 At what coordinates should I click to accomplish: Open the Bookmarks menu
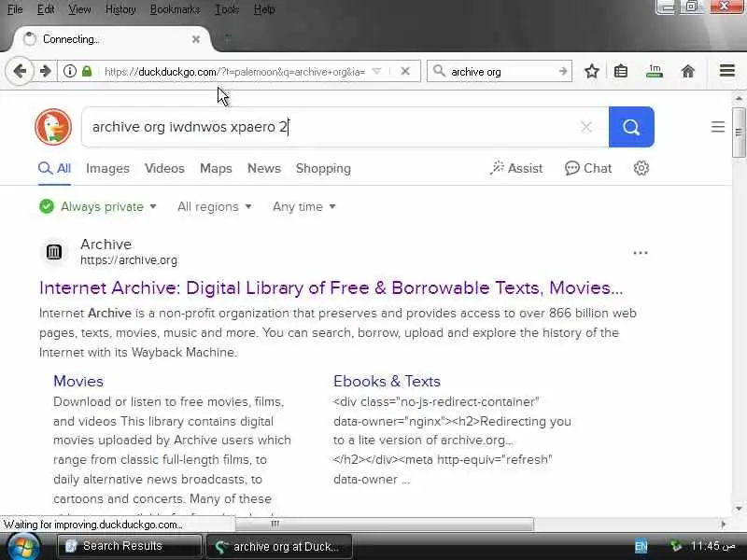pos(175,9)
